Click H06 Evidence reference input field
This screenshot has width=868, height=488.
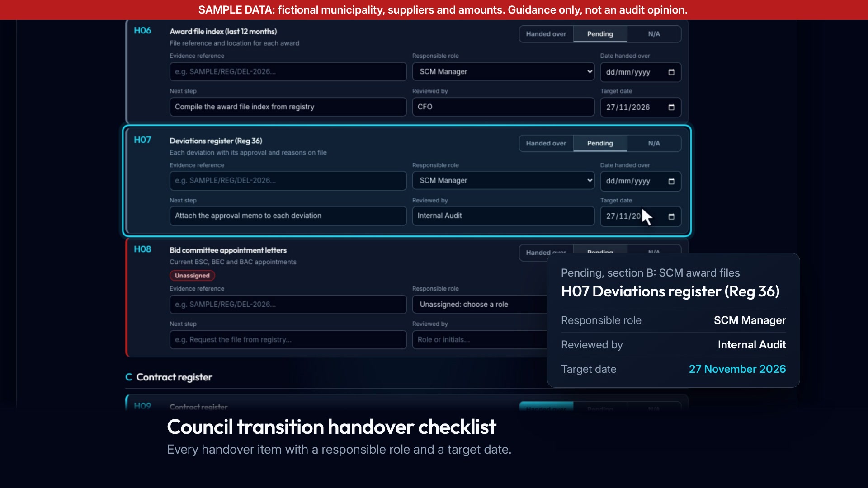tap(288, 72)
